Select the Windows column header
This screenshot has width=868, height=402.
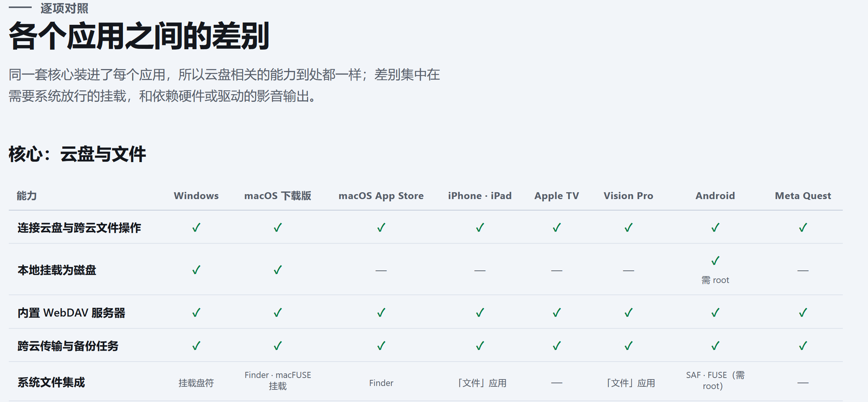(x=196, y=196)
